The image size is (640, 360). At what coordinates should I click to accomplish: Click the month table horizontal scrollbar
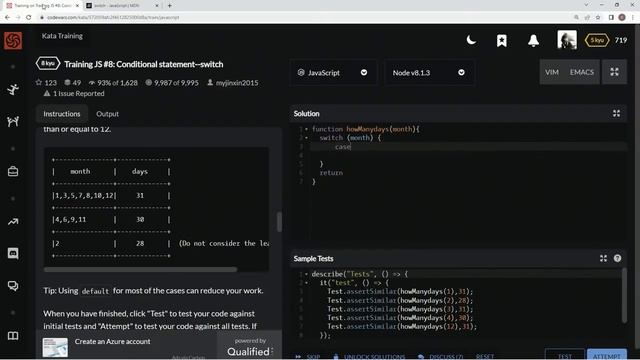point(140,269)
